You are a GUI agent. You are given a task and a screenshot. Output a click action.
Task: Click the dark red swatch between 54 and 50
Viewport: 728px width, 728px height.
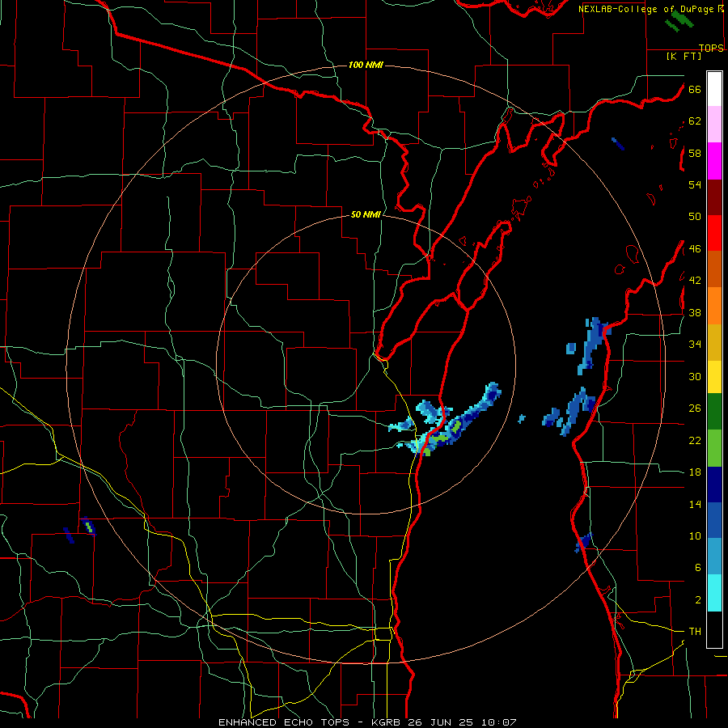(x=714, y=197)
